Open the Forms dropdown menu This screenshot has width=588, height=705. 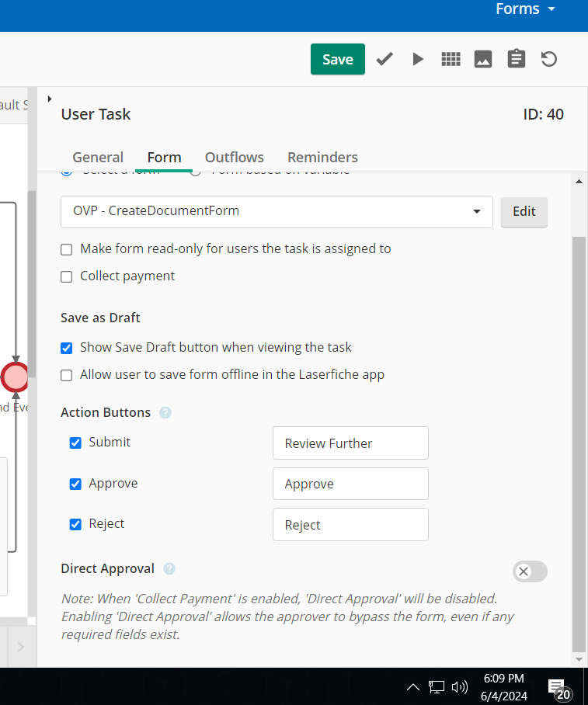(525, 9)
